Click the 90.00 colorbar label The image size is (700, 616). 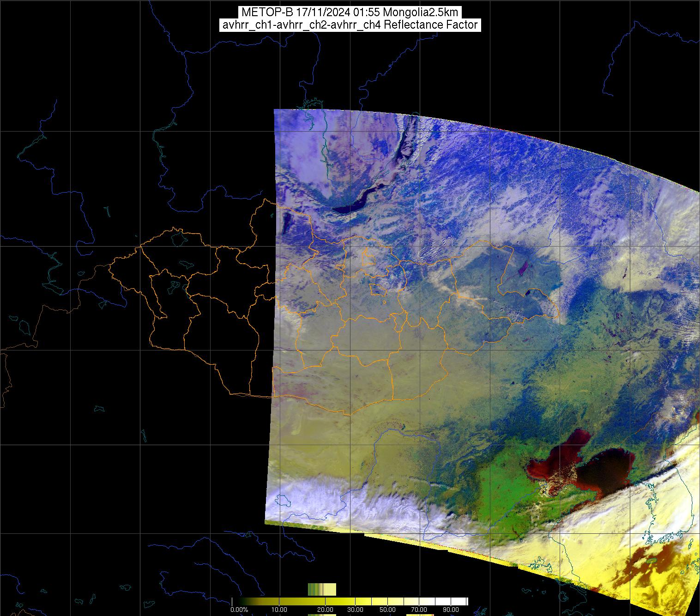click(451, 610)
